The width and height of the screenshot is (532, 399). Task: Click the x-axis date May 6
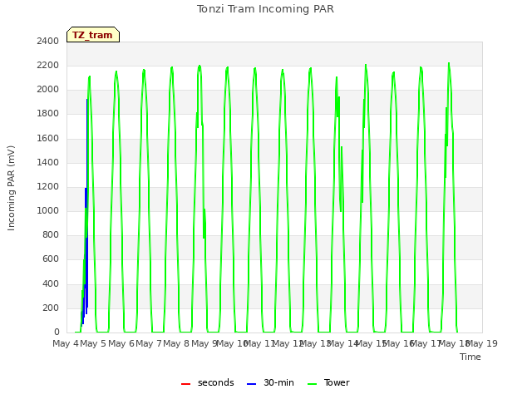[121, 343]
